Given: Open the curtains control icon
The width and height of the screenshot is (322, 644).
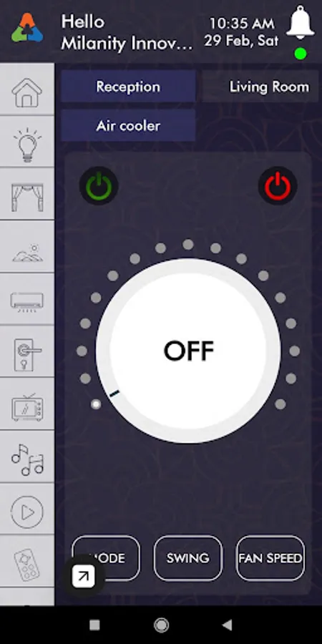Looking at the screenshot, I should point(27,197).
